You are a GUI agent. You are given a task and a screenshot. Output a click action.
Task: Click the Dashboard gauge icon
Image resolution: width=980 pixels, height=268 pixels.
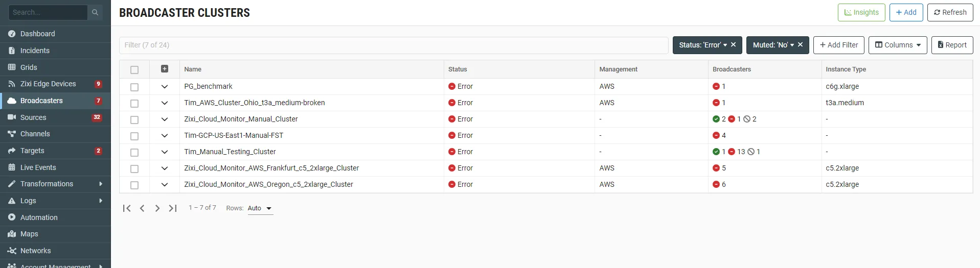point(12,34)
